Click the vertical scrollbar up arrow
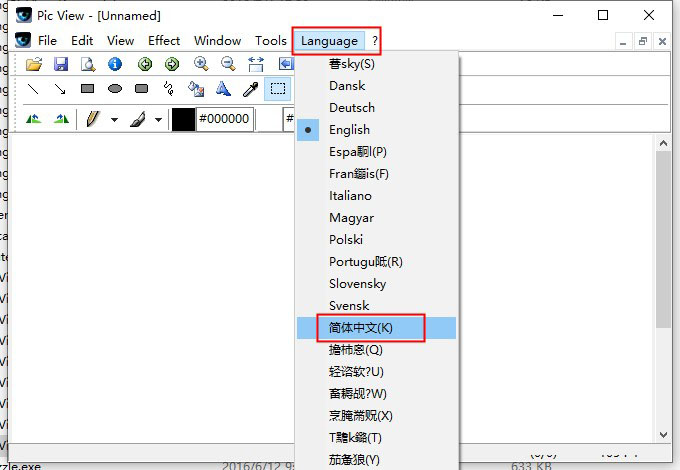 tap(663, 144)
